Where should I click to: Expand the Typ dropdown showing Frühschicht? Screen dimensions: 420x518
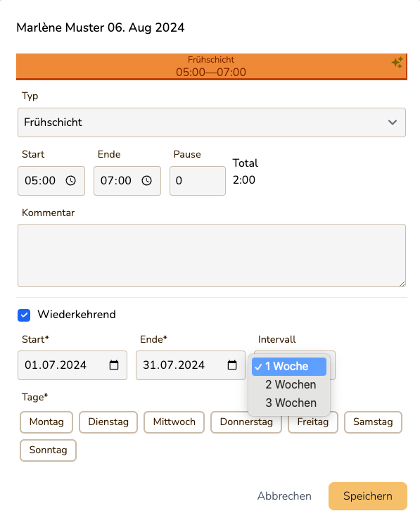coord(212,122)
